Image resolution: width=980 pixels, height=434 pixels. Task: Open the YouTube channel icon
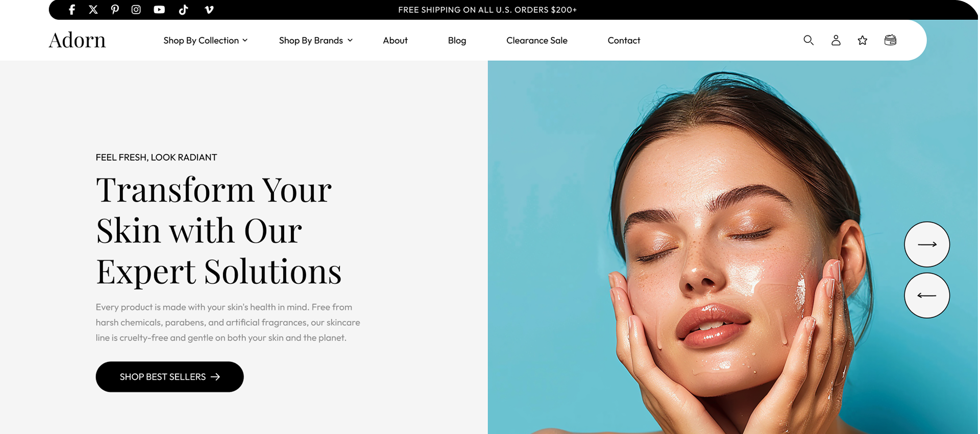[x=159, y=10]
